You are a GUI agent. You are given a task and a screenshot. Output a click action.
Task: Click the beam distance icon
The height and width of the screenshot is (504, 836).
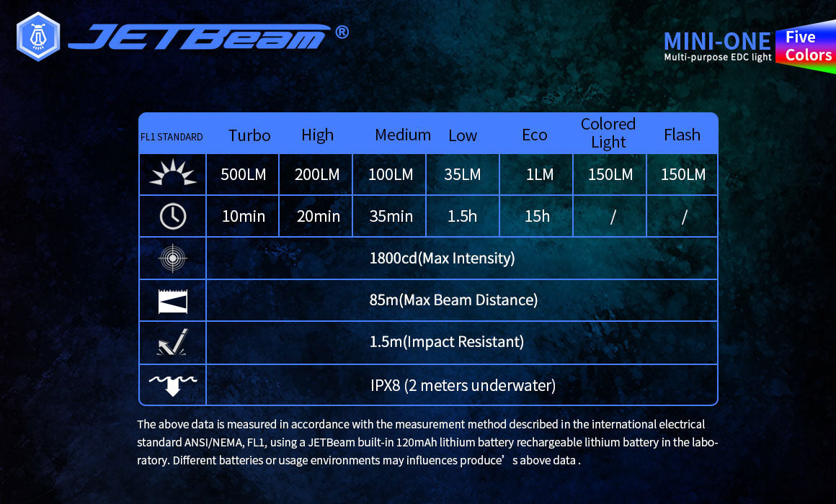point(172,300)
